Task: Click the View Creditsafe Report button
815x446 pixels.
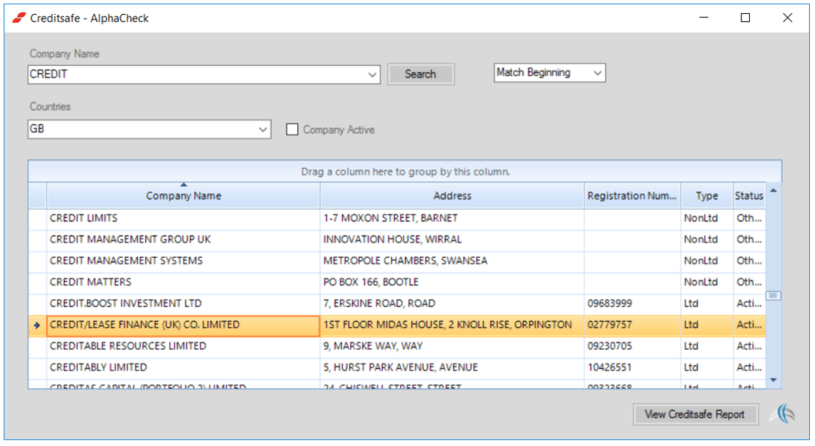Action: 695,414
